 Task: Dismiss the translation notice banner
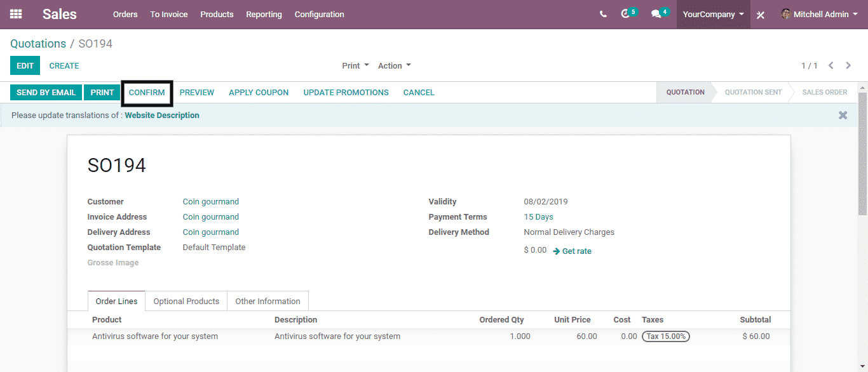843,115
